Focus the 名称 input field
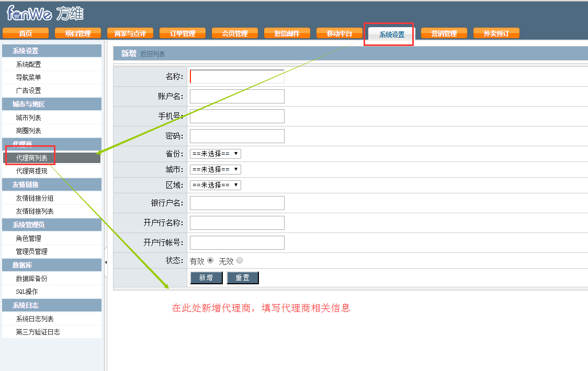The image size is (588, 371). coord(237,77)
